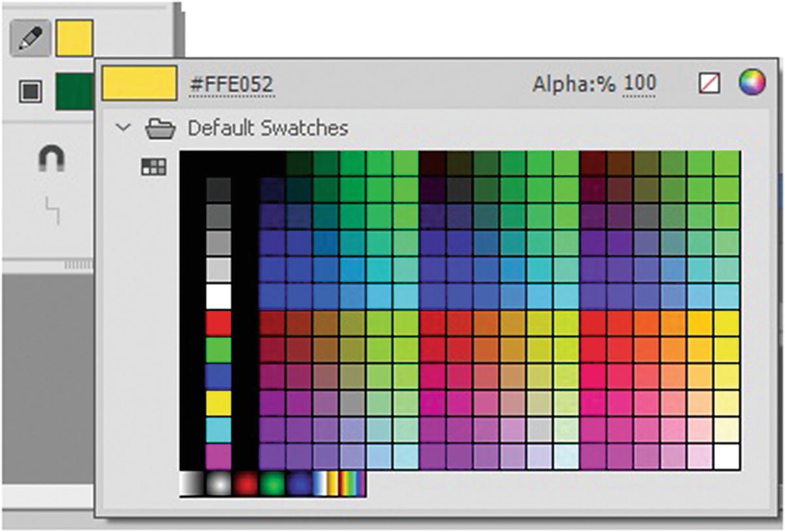This screenshot has height=532, width=785.
Task: Select the Alpha percentage label
Action: point(573,83)
